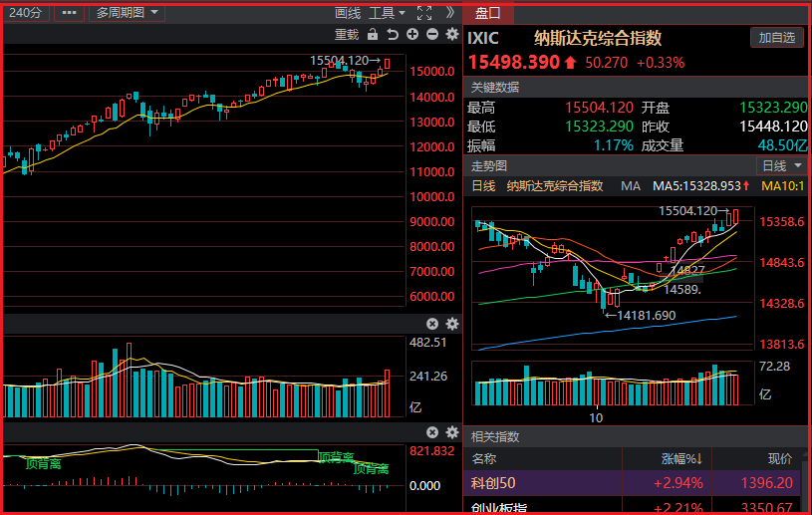Sort by 涨幅% column header

(681, 458)
